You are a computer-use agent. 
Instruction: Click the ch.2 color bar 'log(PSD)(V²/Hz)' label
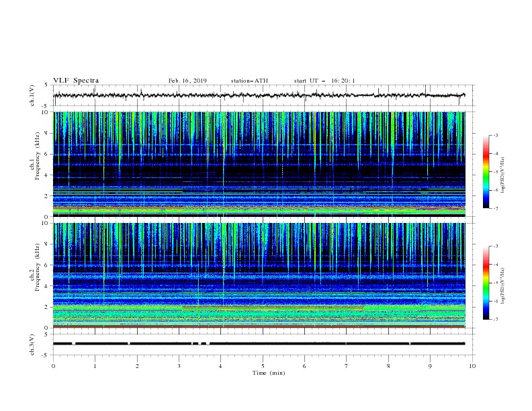[503, 286]
